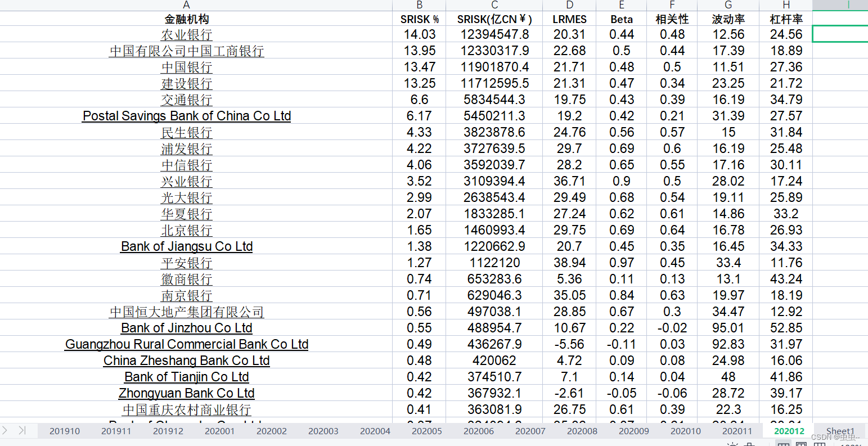Open the 中国有限公司中国工商银行 link
Viewport: 868px width, 446px height.
pos(187,51)
